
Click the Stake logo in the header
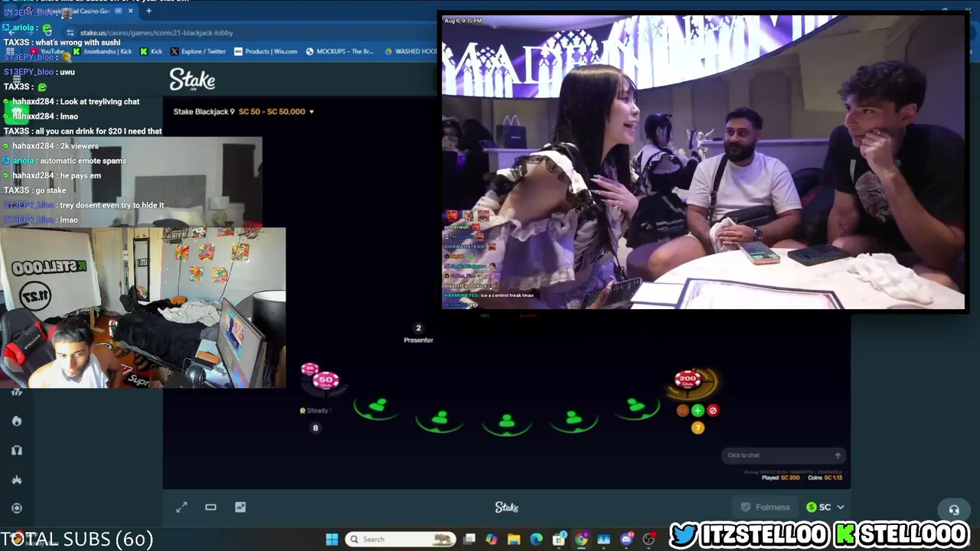tap(192, 80)
